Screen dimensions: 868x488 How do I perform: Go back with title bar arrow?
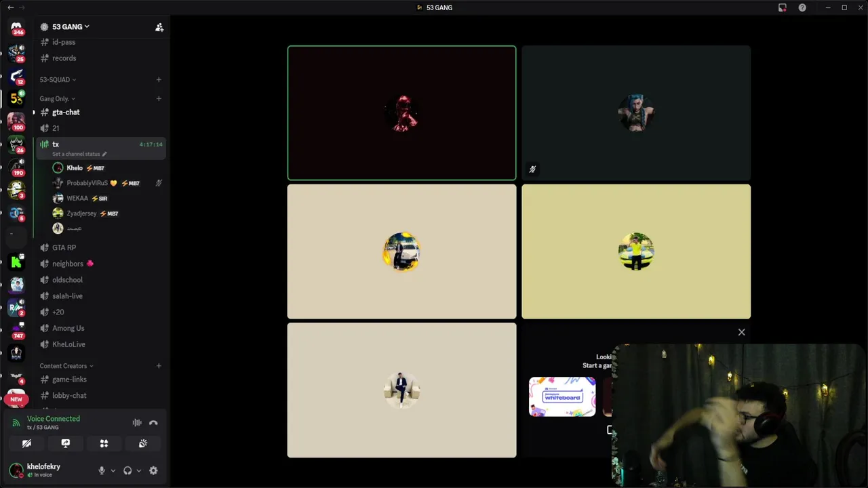pyautogui.click(x=10, y=7)
